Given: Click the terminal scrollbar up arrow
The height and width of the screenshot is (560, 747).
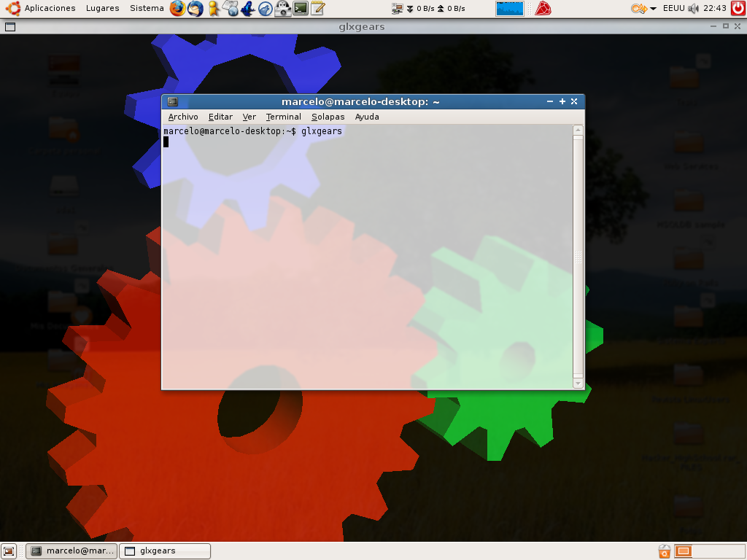Looking at the screenshot, I should click(578, 130).
